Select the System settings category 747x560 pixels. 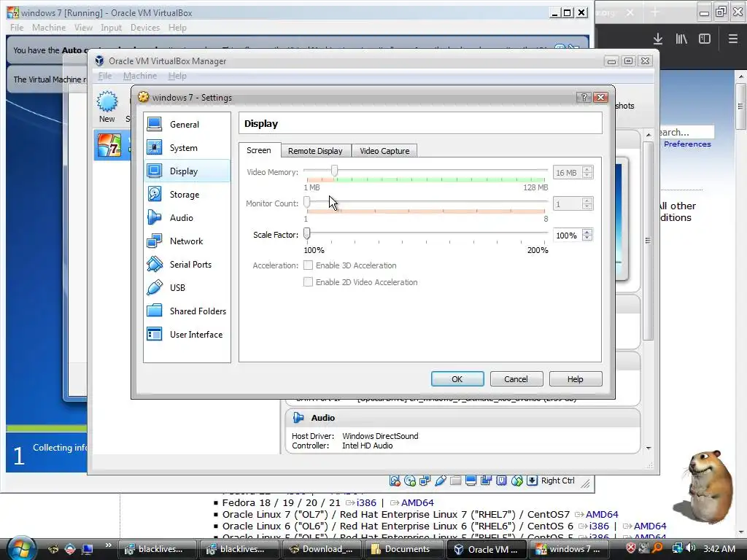187,147
